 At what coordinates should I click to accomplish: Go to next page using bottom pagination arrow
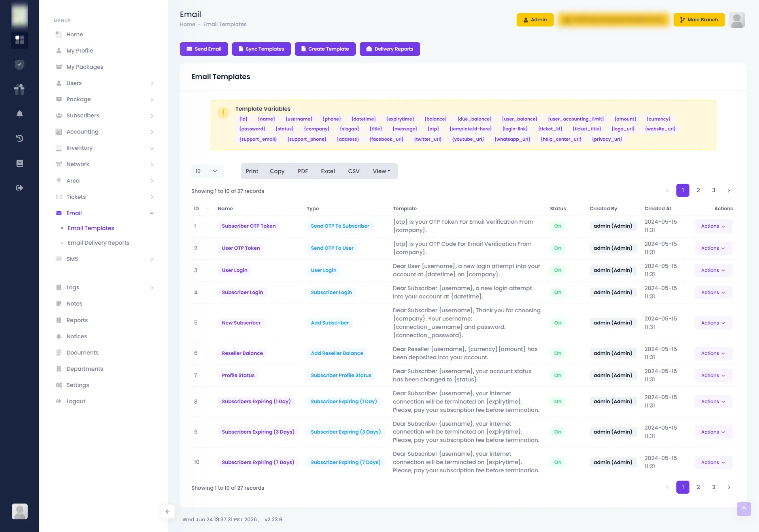729,487
